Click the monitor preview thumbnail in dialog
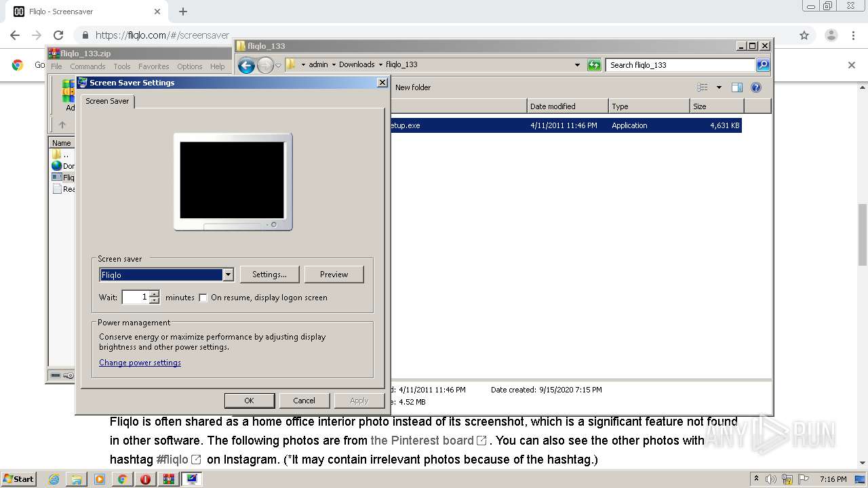The height and width of the screenshot is (488, 868). tap(233, 182)
